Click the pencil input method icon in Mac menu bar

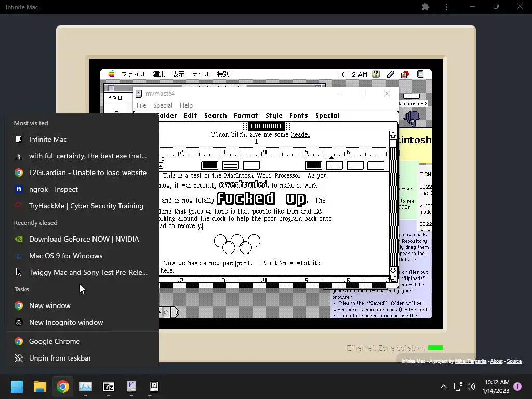391,74
